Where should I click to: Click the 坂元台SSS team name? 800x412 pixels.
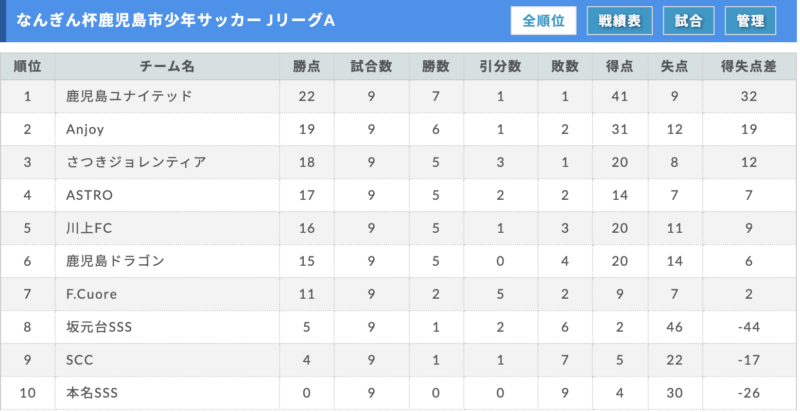click(x=99, y=327)
